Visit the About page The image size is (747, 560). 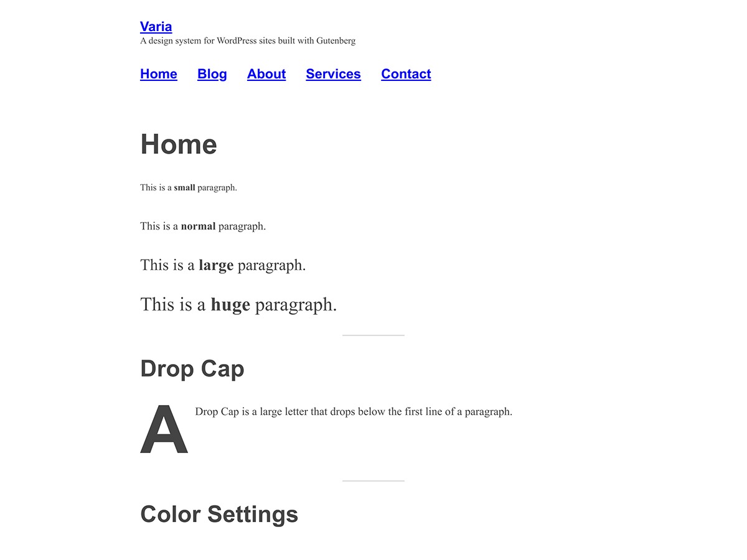pos(266,74)
